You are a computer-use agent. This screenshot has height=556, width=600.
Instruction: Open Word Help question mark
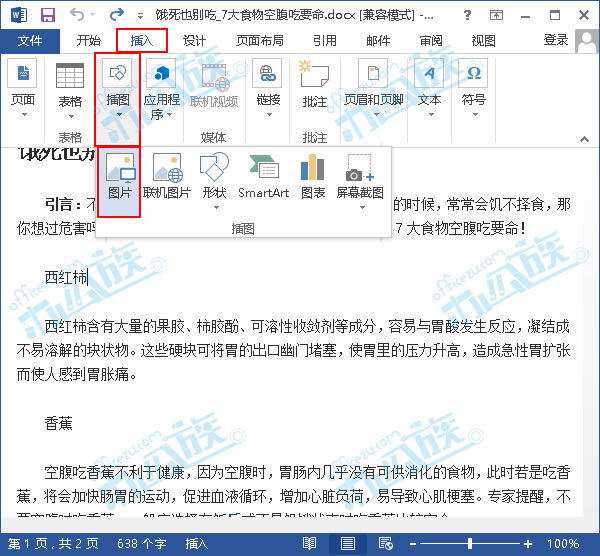coord(467,15)
